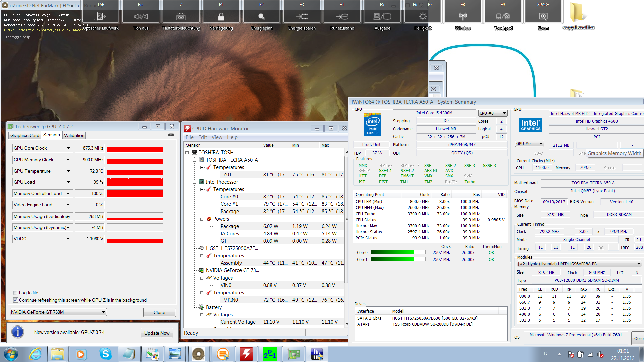Image resolution: width=644 pixels, height=362 pixels.
Task: Click the Prime95 taskbar icon
Action: (x=269, y=354)
